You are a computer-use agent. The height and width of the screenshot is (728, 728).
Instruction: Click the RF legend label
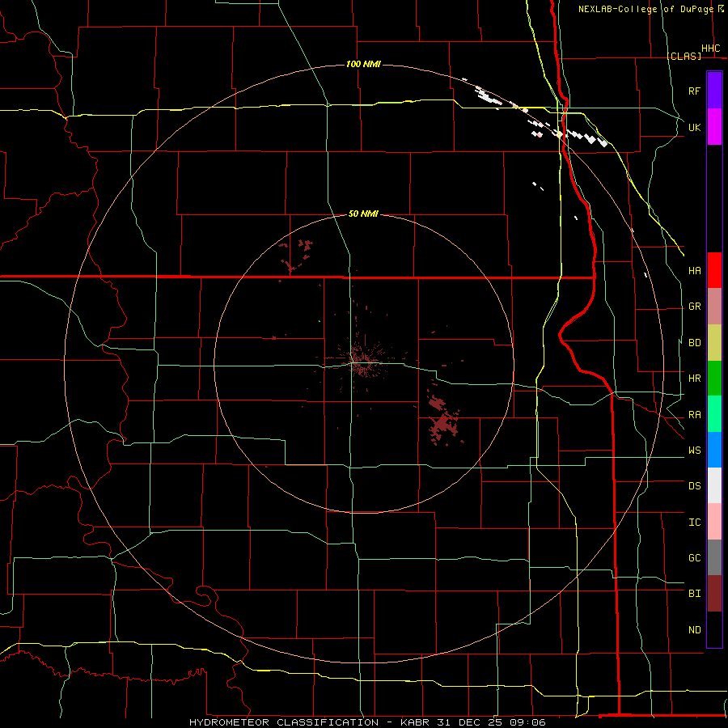click(694, 91)
